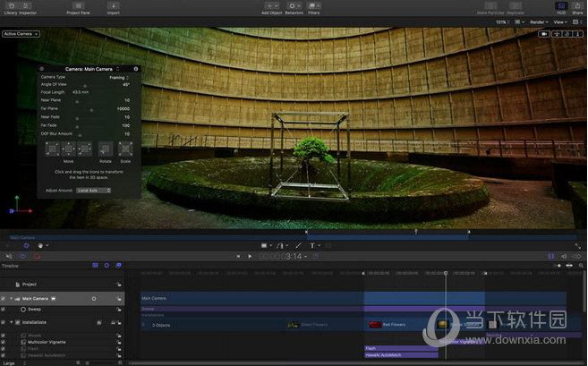Image resolution: width=588 pixels, height=366 pixels.
Task: Select the line stroke tool
Action: pyautogui.click(x=298, y=245)
